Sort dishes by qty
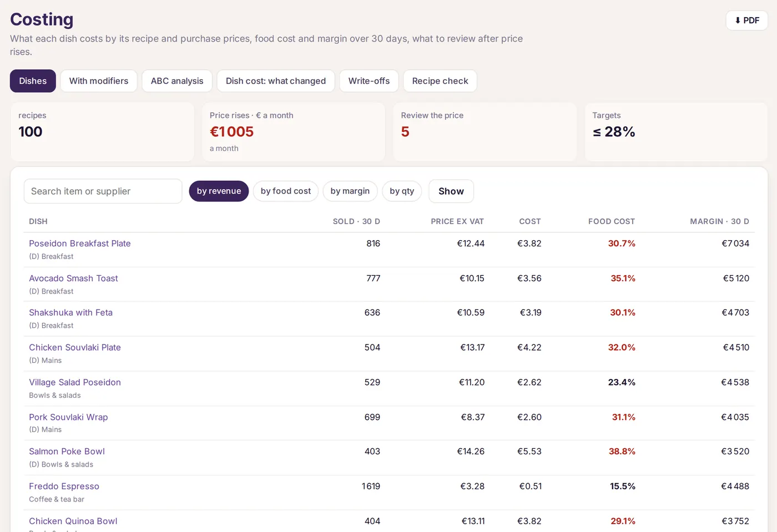The width and height of the screenshot is (777, 532). tap(402, 191)
